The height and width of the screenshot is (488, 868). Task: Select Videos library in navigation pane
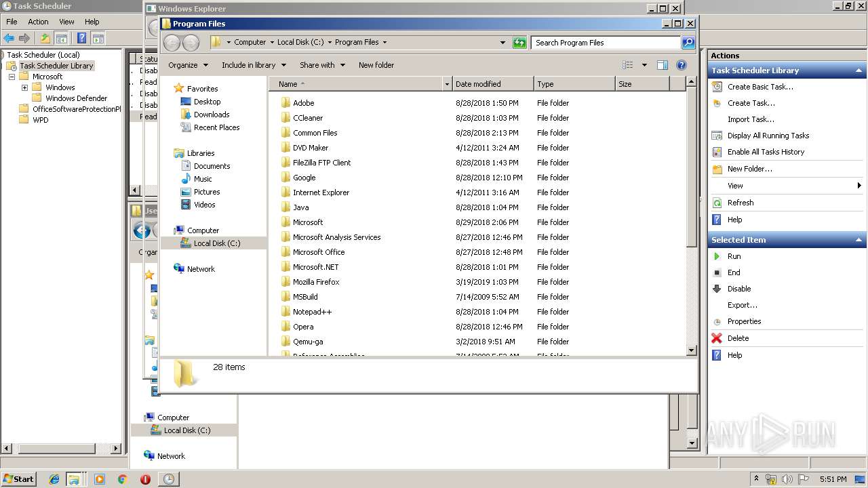coord(204,205)
